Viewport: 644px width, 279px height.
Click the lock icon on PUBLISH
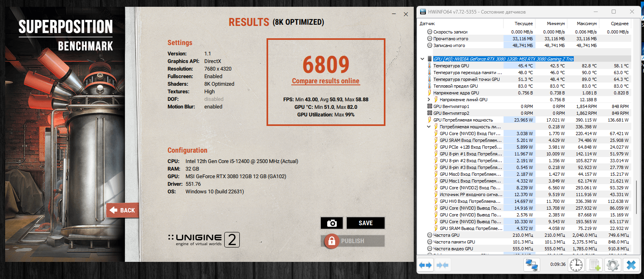point(331,241)
